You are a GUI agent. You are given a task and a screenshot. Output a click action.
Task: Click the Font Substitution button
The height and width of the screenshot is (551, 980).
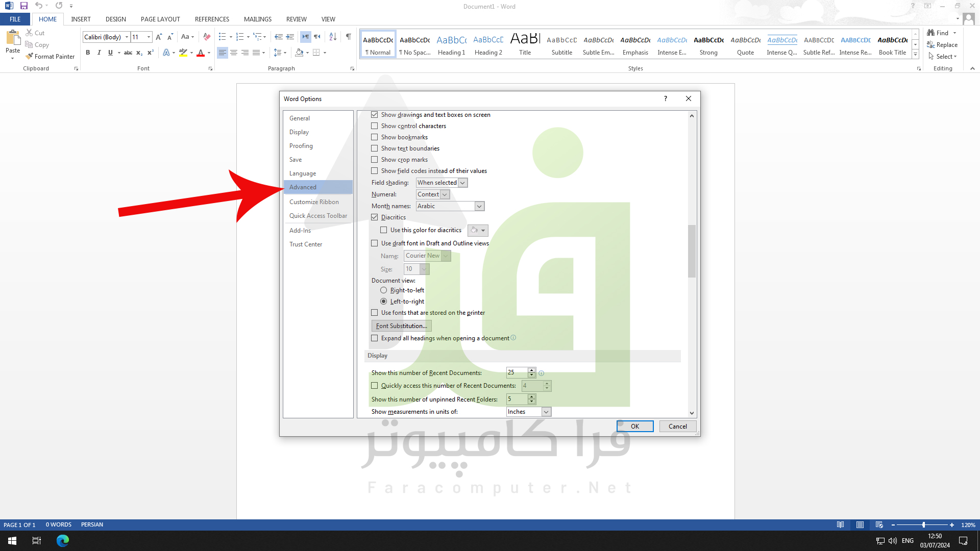coord(401,326)
